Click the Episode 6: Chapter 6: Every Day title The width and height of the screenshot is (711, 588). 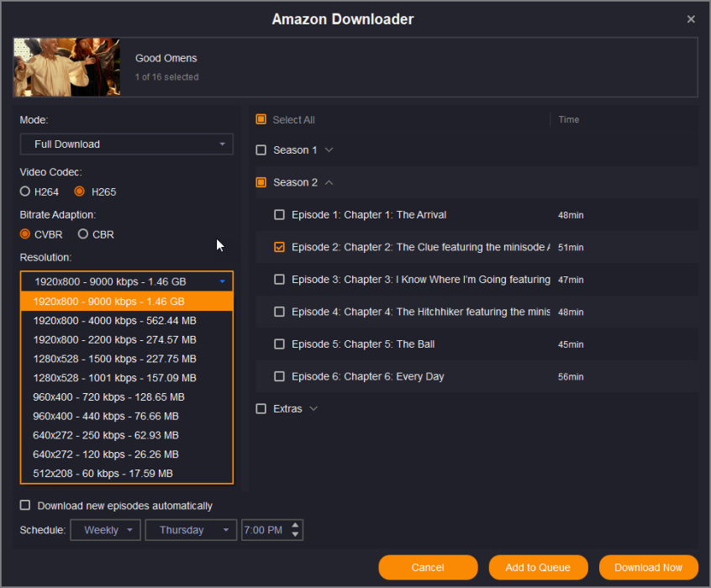[368, 376]
